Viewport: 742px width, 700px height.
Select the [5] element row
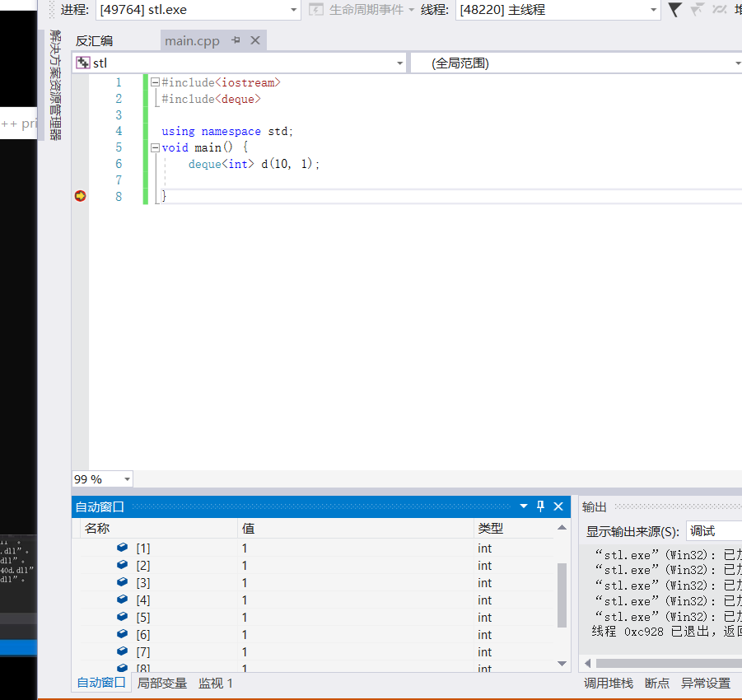point(316,617)
